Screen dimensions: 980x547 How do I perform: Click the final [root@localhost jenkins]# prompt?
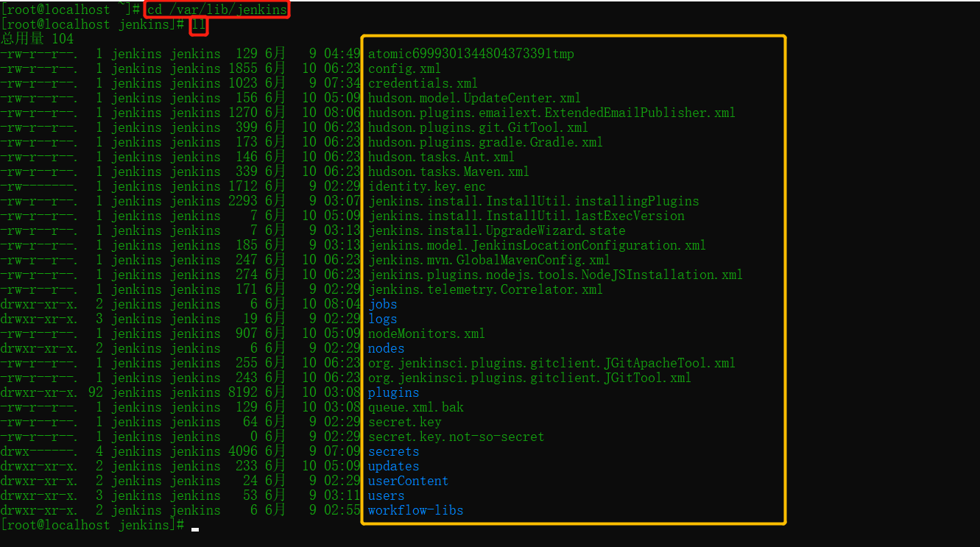coord(93,525)
